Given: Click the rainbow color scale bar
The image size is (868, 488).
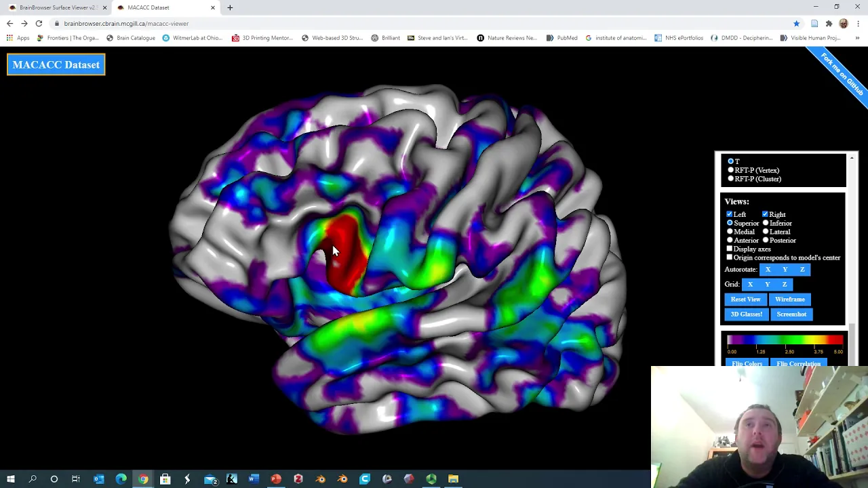Looking at the screenshot, I should (785, 340).
